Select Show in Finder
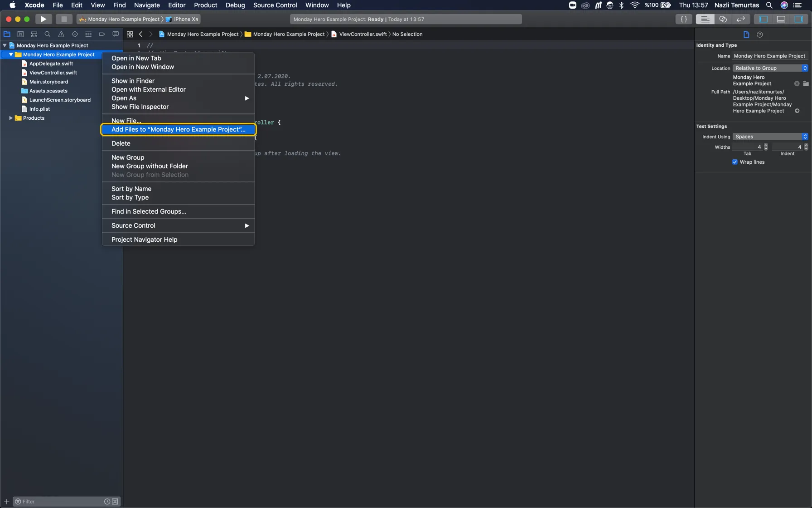Viewport: 812px width, 508px height. (x=178, y=81)
